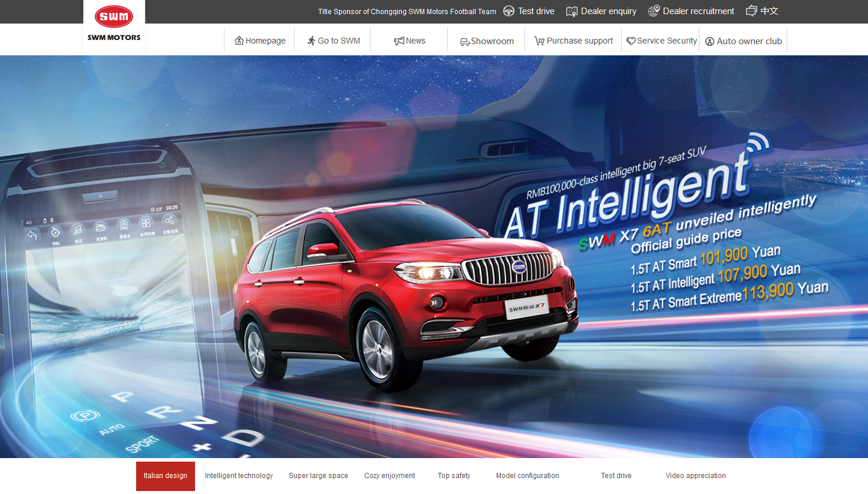Click the map Dealer enquiry icon

click(572, 11)
